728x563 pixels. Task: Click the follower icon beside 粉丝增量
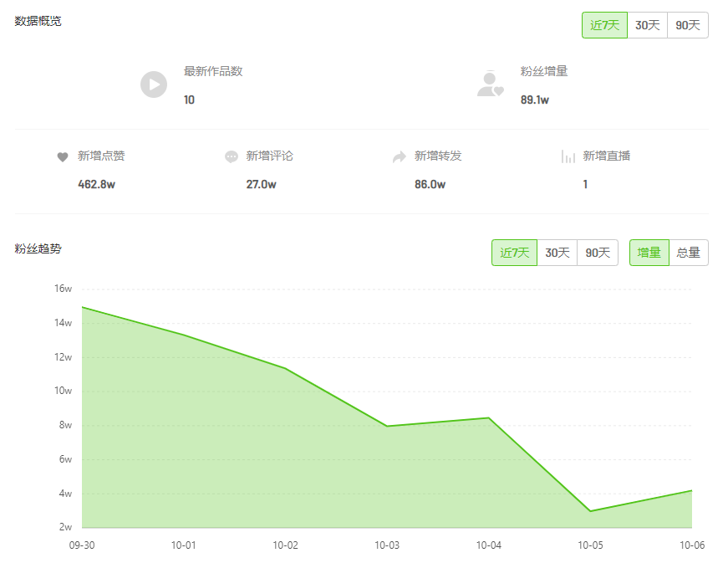pyautogui.click(x=490, y=84)
